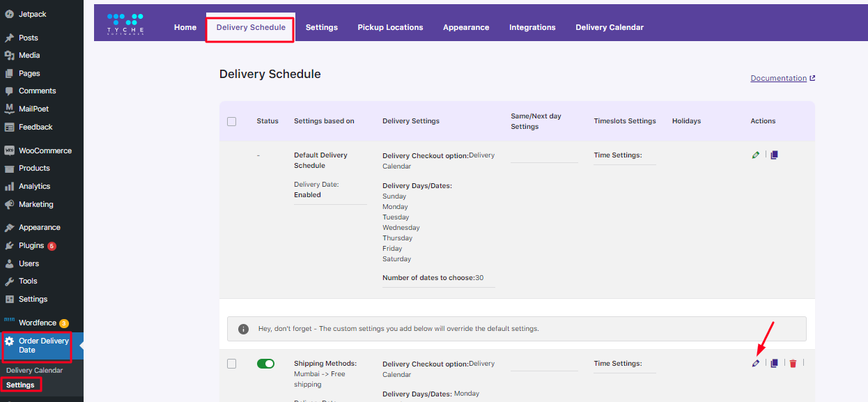This screenshot has height=402, width=868.
Task: Open the Plugins menu in sidebar
Action: [31, 246]
